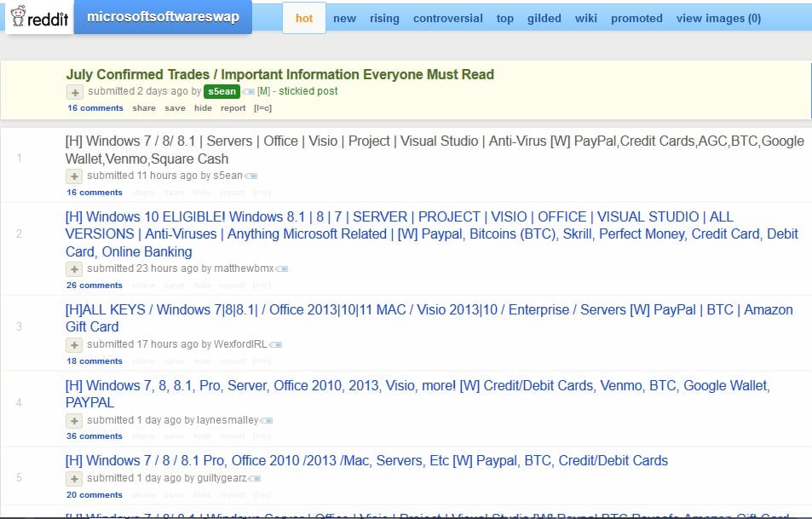Viewport: 812px width, 519px height.
Task: Open 16 comments on the stickied post
Action: pos(95,108)
